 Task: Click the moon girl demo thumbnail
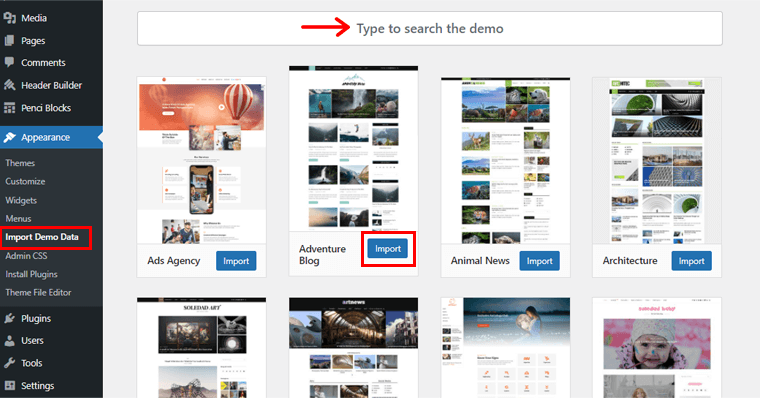[x=506, y=348]
